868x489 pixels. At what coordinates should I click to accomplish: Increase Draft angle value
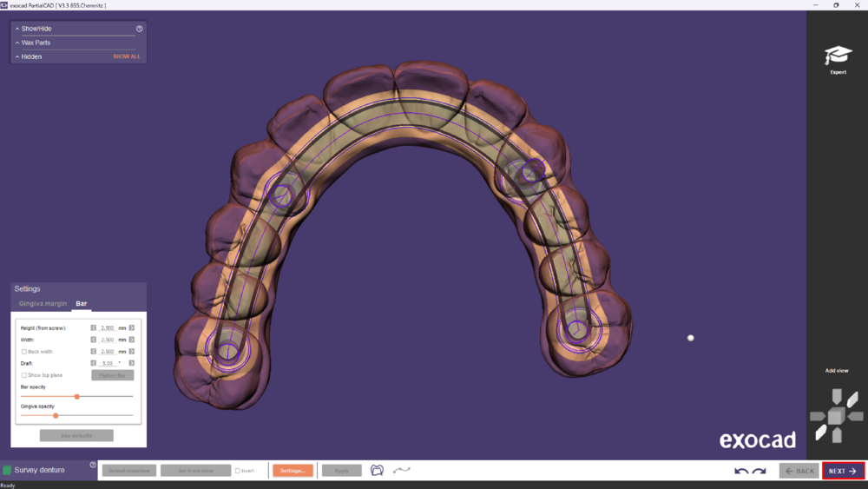tap(132, 363)
